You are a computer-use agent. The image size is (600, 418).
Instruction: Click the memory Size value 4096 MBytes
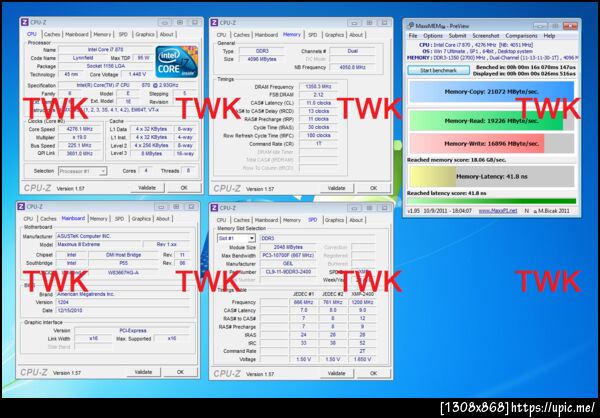tap(262, 59)
